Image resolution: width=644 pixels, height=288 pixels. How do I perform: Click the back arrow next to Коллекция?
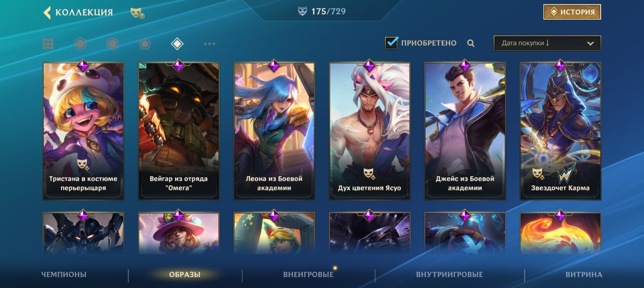47,13
